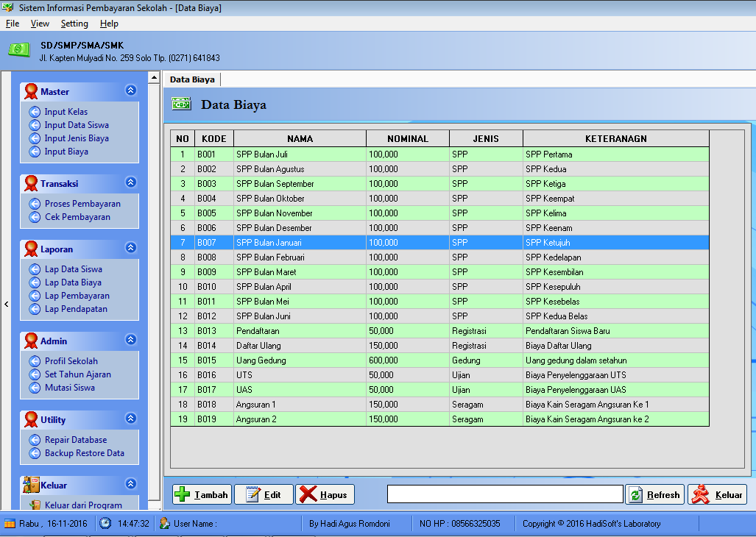The image size is (756, 537).
Task: Click arrow icon beside Lap Data Biaya
Action: [35, 282]
